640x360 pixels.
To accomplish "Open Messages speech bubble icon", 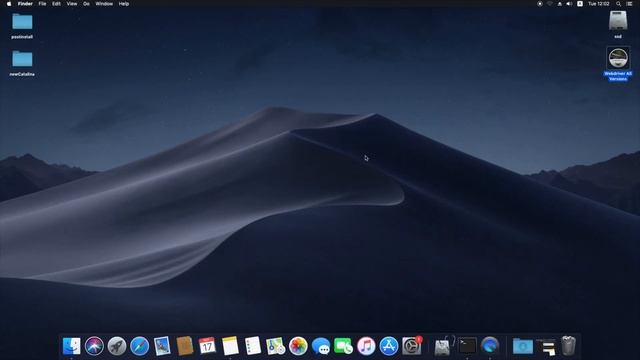I will point(321,346).
